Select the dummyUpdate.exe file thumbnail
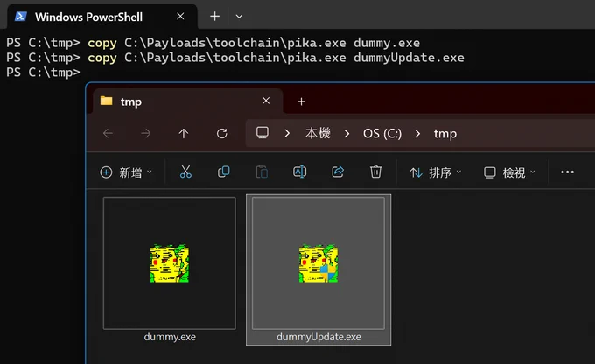595x364 pixels. click(318, 263)
